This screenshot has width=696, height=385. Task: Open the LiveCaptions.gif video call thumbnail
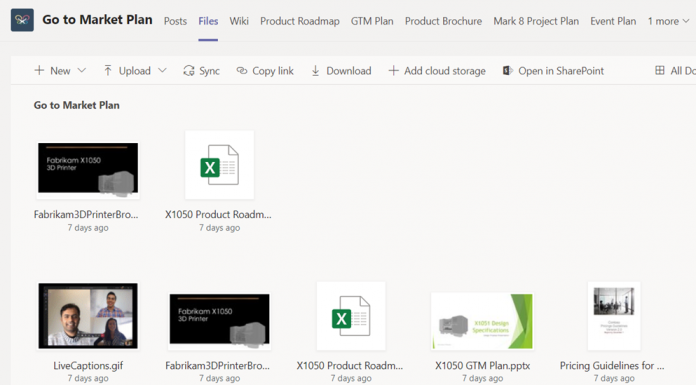tap(88, 315)
